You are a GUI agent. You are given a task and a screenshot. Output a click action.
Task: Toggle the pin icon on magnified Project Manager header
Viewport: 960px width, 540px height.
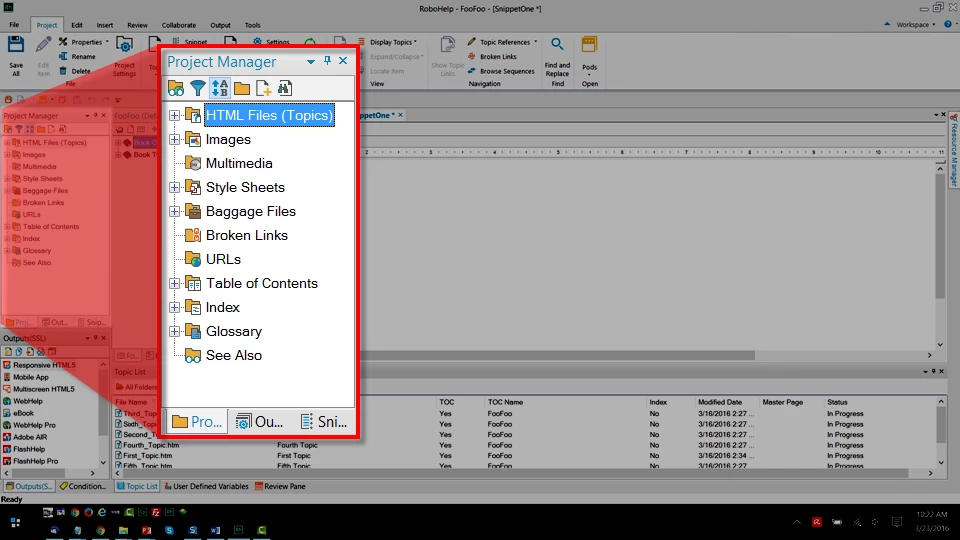328,60
